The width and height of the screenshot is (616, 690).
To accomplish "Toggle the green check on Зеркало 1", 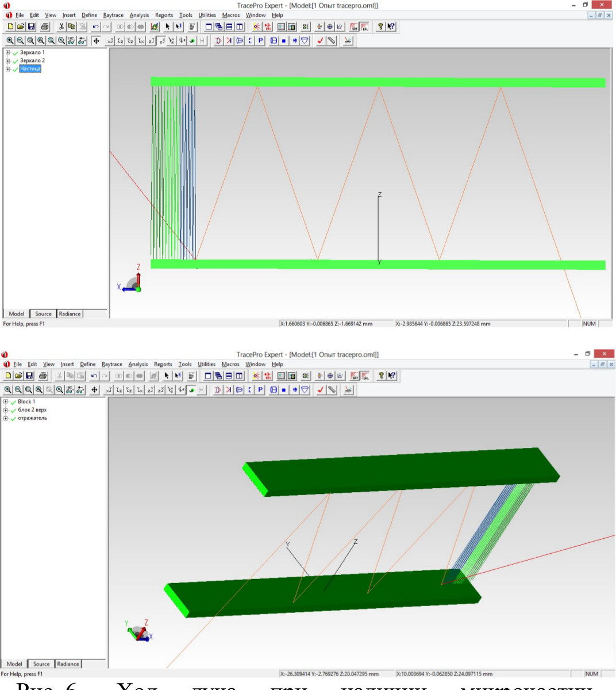I will click(16, 53).
